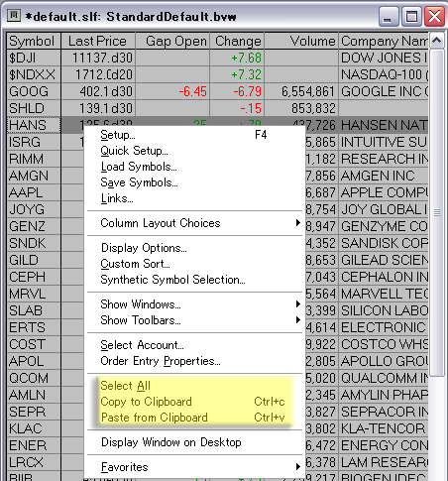Select the $DJI symbol cell
The image size is (448, 481).
click(34, 59)
